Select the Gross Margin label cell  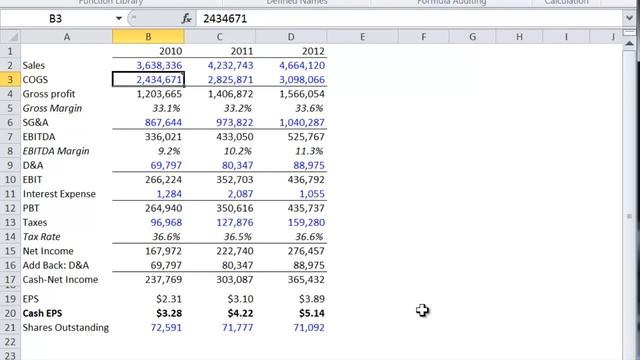pyautogui.click(x=67, y=108)
